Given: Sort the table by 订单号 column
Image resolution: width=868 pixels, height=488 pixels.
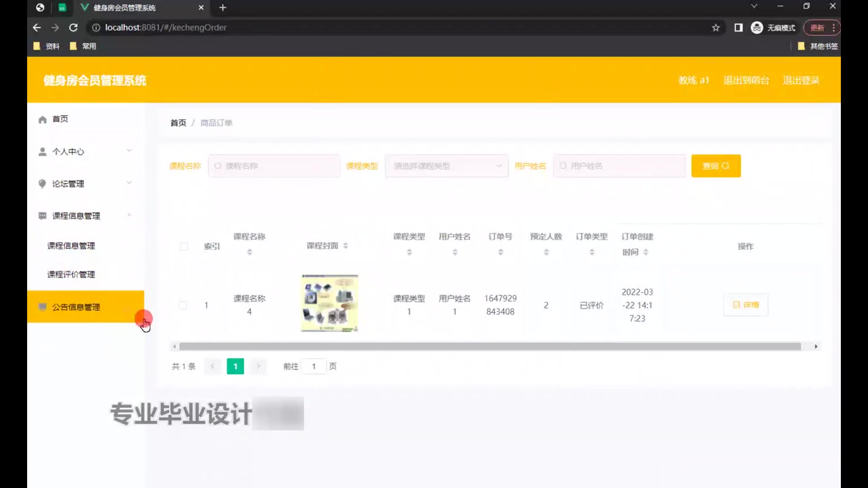Looking at the screenshot, I should click(x=500, y=252).
